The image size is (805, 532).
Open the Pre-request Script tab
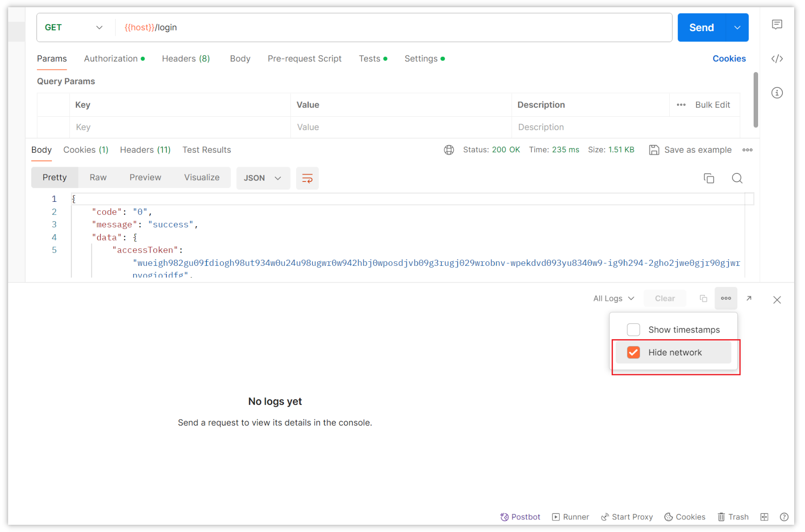pos(304,59)
